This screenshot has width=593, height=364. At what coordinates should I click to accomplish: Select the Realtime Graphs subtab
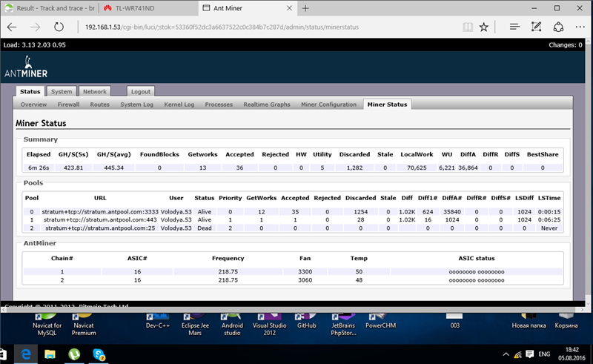267,105
